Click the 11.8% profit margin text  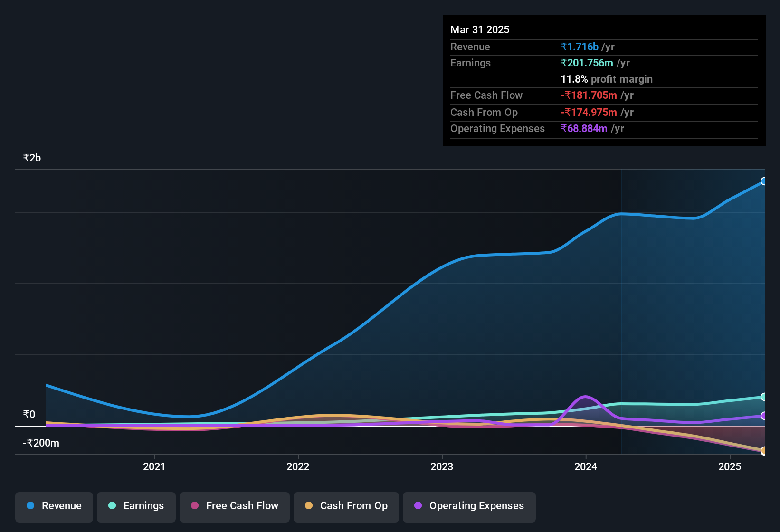pos(607,79)
